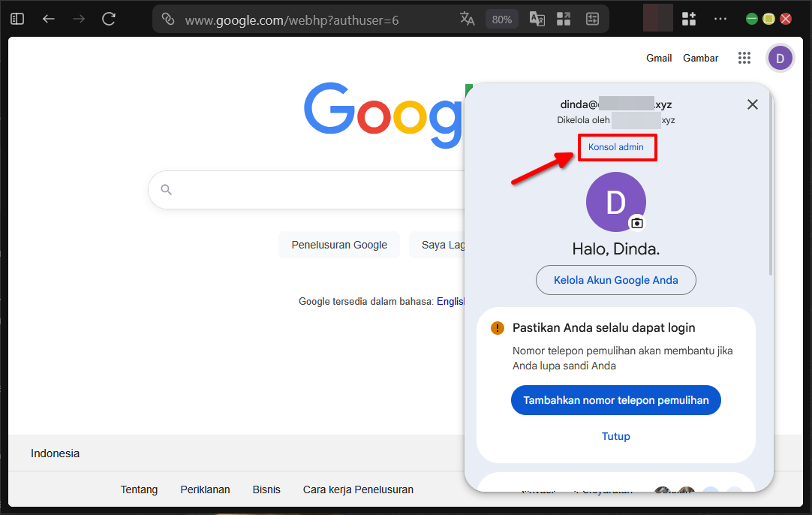This screenshot has width=812, height=515.
Task: Click the D profile avatar in toolbar
Action: point(780,57)
